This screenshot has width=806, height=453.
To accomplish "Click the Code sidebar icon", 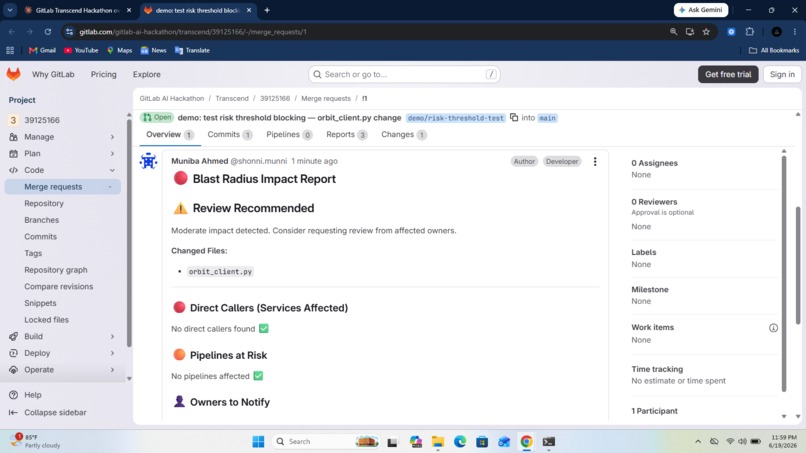I will tap(13, 170).
